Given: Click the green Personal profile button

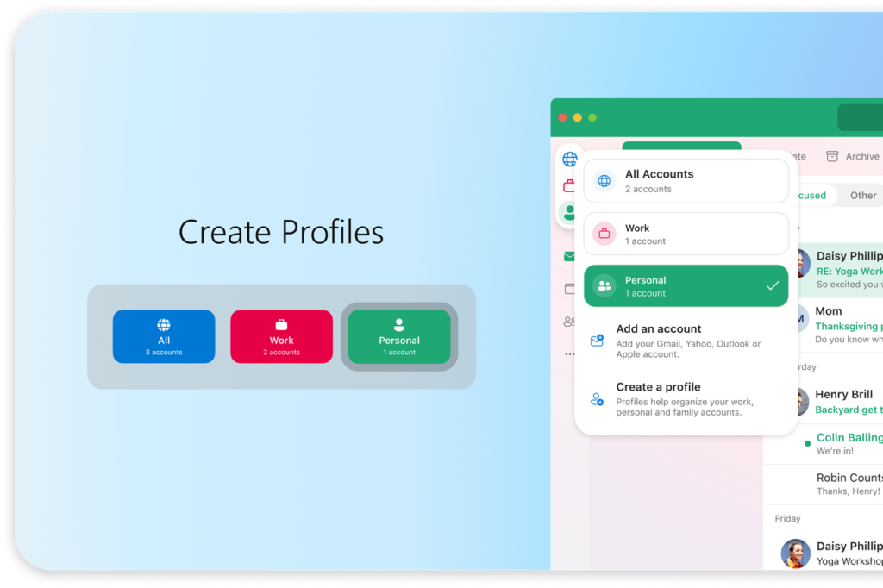Looking at the screenshot, I should pyautogui.click(x=399, y=336).
